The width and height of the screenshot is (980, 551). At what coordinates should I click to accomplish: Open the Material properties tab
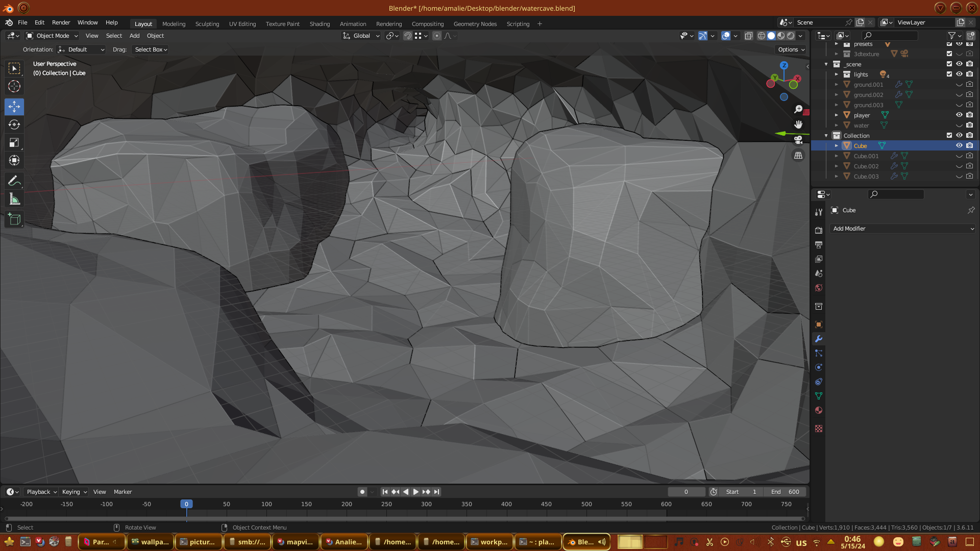point(819,410)
